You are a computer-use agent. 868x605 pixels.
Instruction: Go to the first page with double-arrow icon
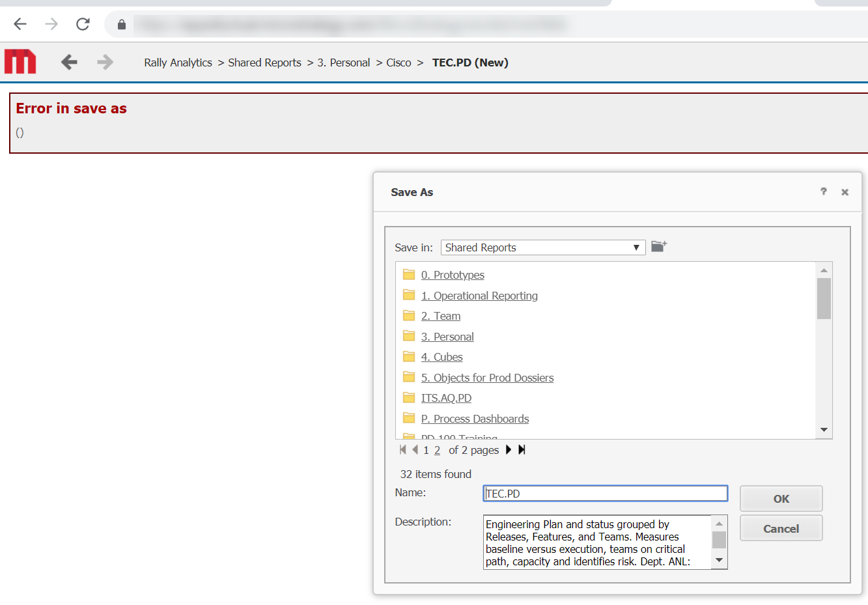402,449
